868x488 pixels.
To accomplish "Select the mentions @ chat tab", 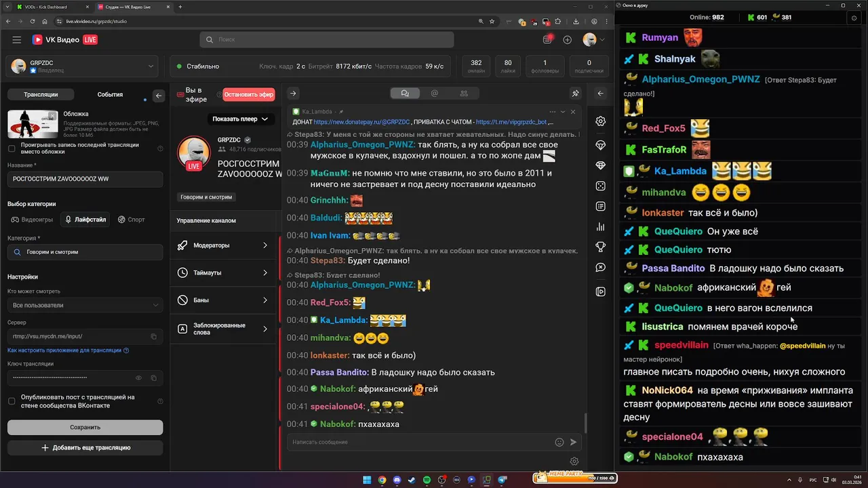I will (x=435, y=94).
